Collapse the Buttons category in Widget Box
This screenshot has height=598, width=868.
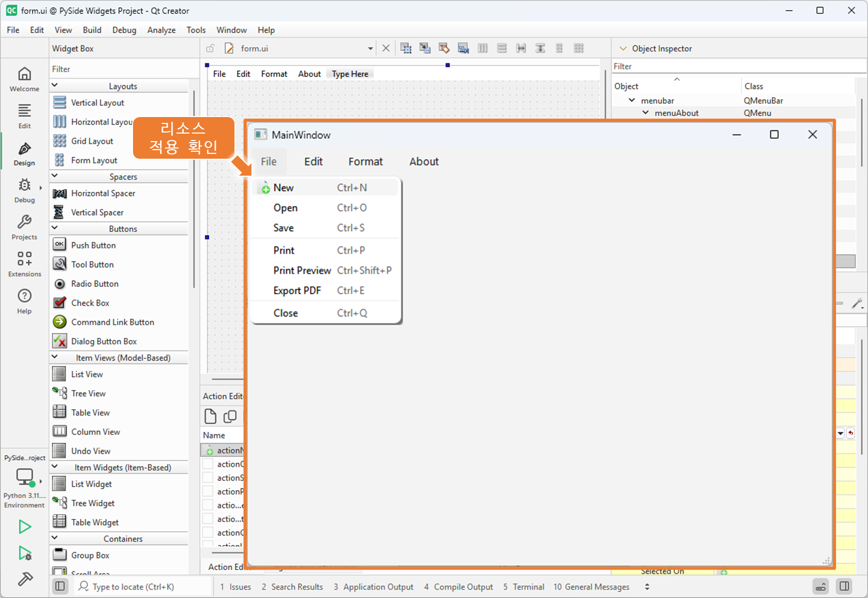54,228
